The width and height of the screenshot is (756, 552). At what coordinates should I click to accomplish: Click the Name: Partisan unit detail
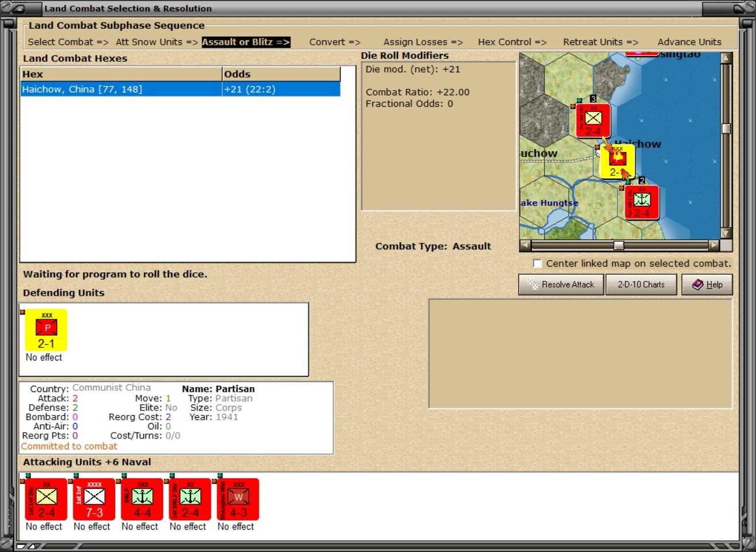(x=218, y=389)
